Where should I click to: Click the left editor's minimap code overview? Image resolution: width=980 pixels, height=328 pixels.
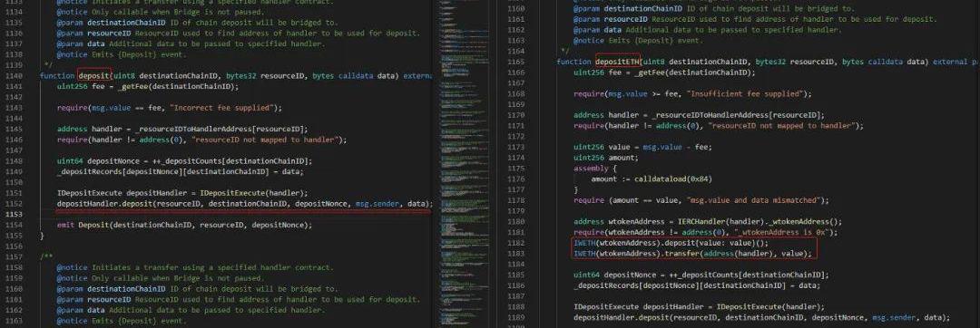click(x=463, y=164)
